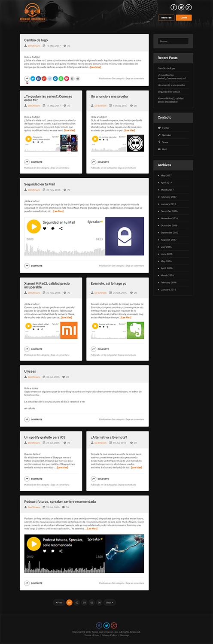This screenshot has height=644, width=213.
Task: Play Xiaomi MiPad2 episode player
Action: (x=28, y=326)
